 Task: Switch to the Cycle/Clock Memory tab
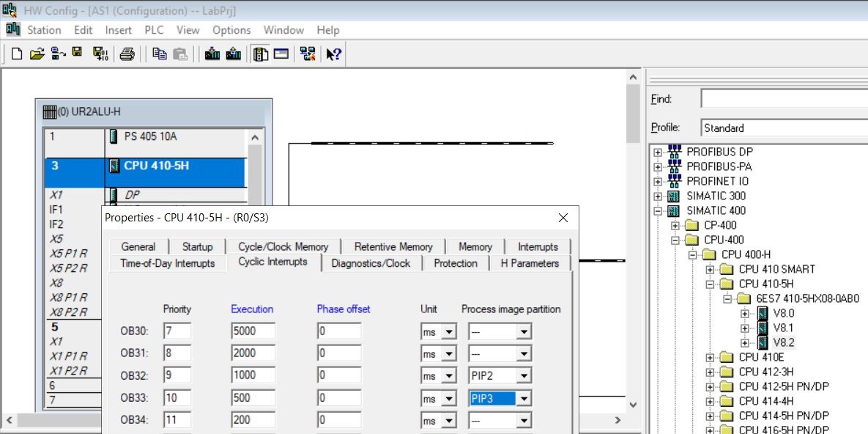tap(283, 246)
